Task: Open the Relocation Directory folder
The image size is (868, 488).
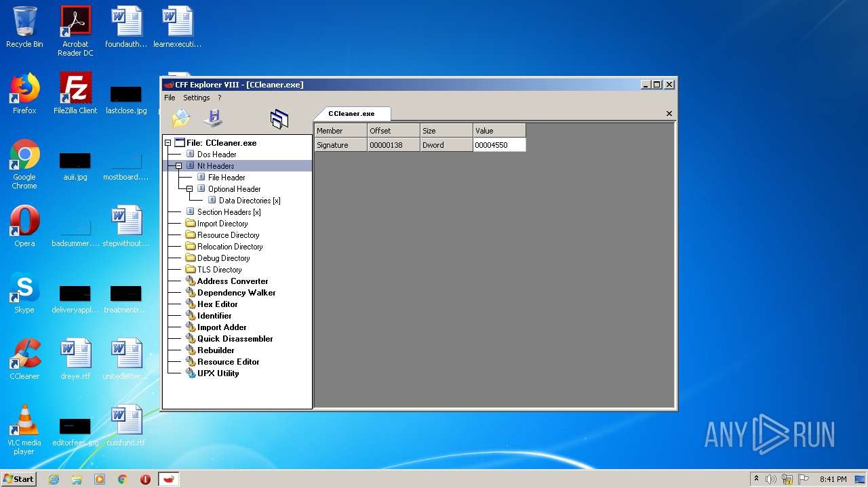Action: click(230, 247)
